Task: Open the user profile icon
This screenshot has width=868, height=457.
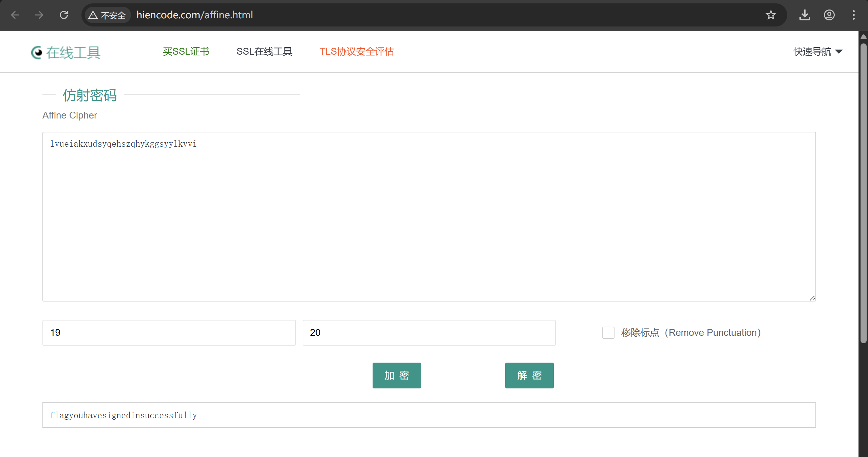Action: pyautogui.click(x=829, y=15)
